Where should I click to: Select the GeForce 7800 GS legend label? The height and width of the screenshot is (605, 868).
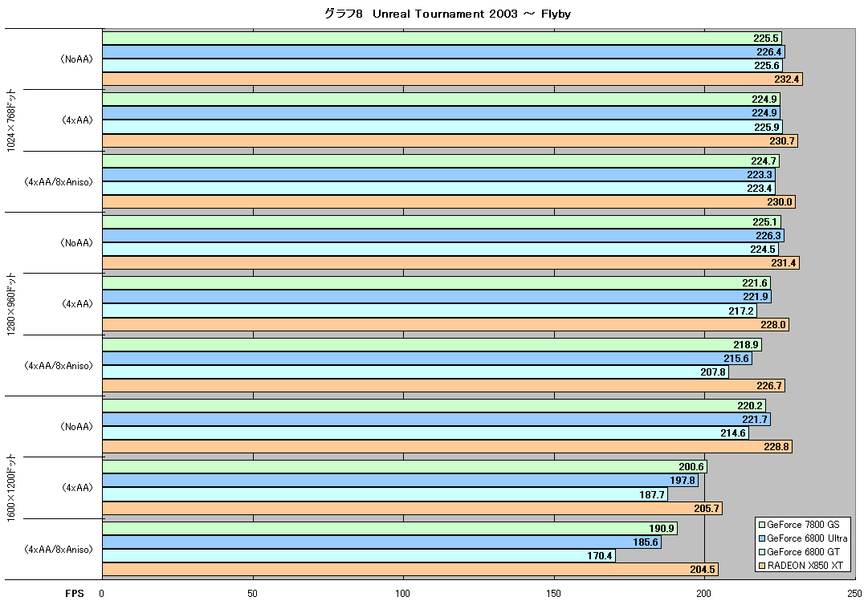tap(803, 525)
